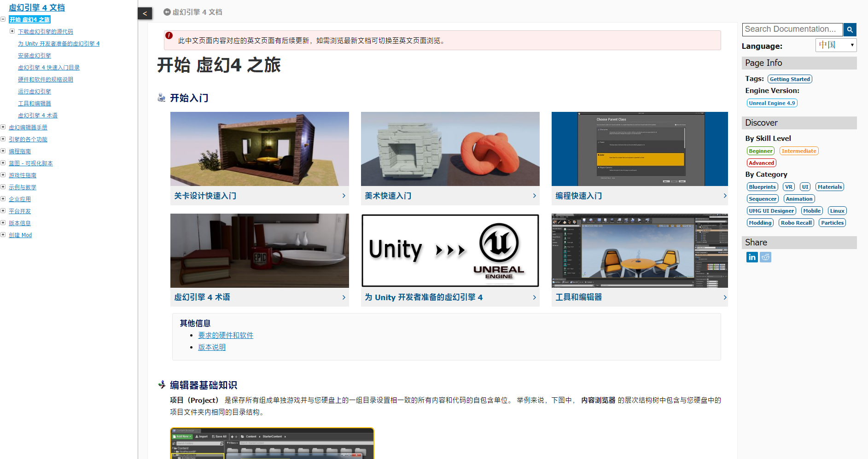Collapse the 开始 虚幻4 之旅 tree node

coord(3,19)
